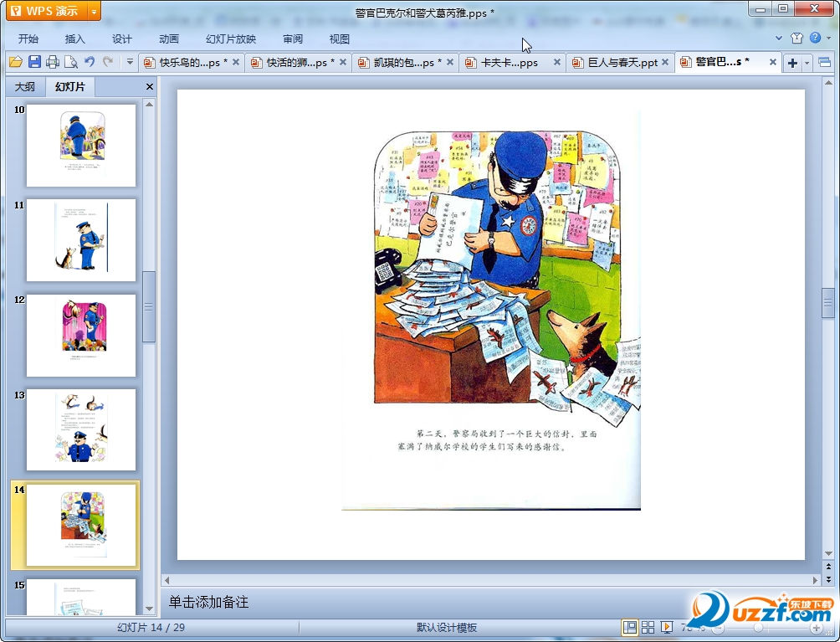Open the 动画 ribbon tab

pyautogui.click(x=169, y=39)
